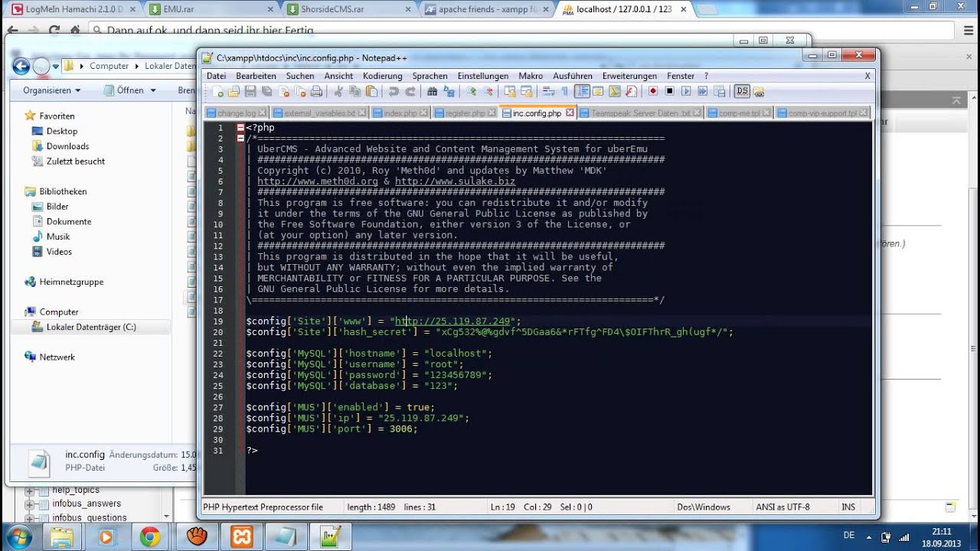980x551 pixels.
Task: Click the DS plugin toolbar icon
Action: (742, 91)
